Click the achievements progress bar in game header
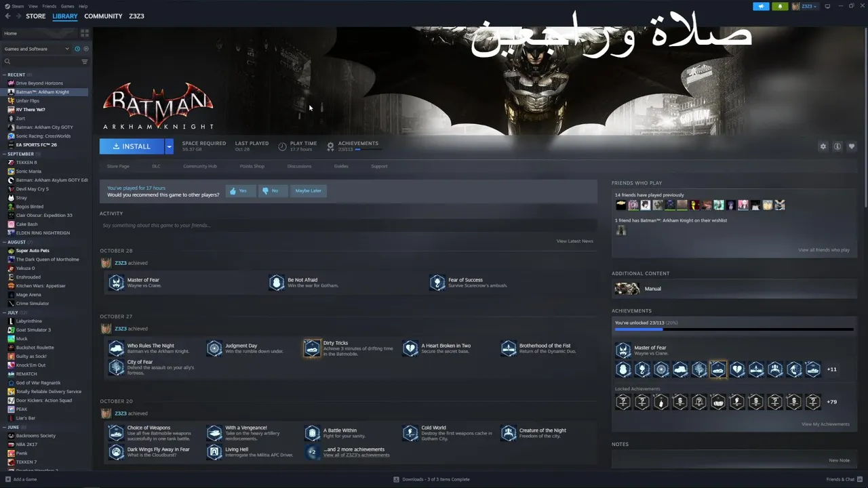 tap(367, 149)
